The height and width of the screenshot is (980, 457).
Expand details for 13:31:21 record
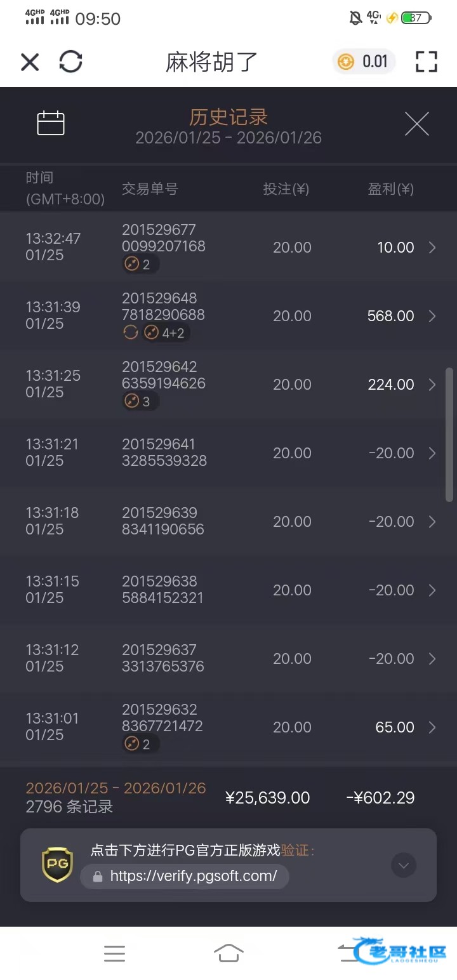(432, 453)
